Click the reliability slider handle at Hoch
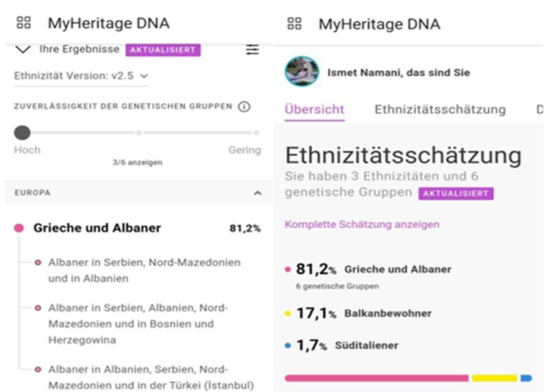This screenshot has height=392, width=550. (22, 132)
